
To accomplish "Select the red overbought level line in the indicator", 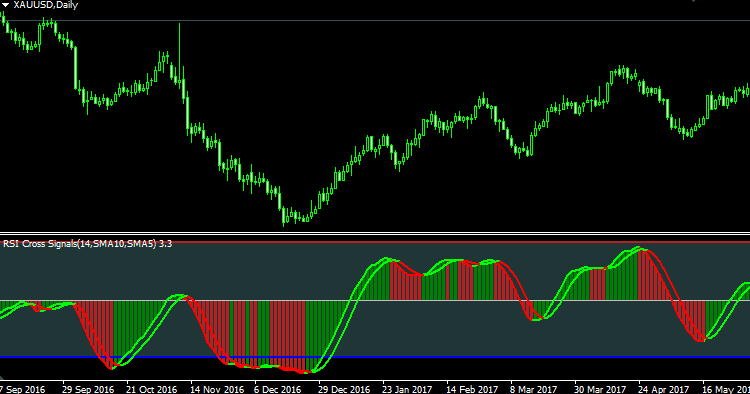I will point(375,242).
